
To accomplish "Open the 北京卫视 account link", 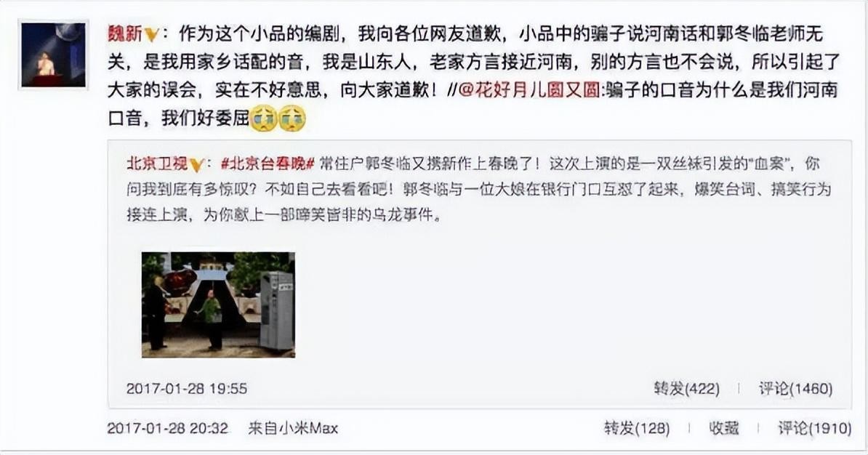I will point(157,164).
